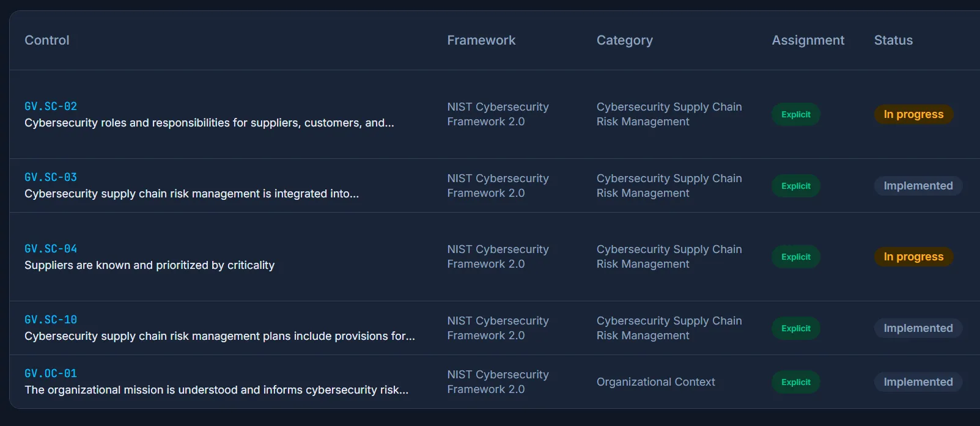The height and width of the screenshot is (426, 980).
Task: Sort by the Assignment column header
Action: (x=808, y=40)
